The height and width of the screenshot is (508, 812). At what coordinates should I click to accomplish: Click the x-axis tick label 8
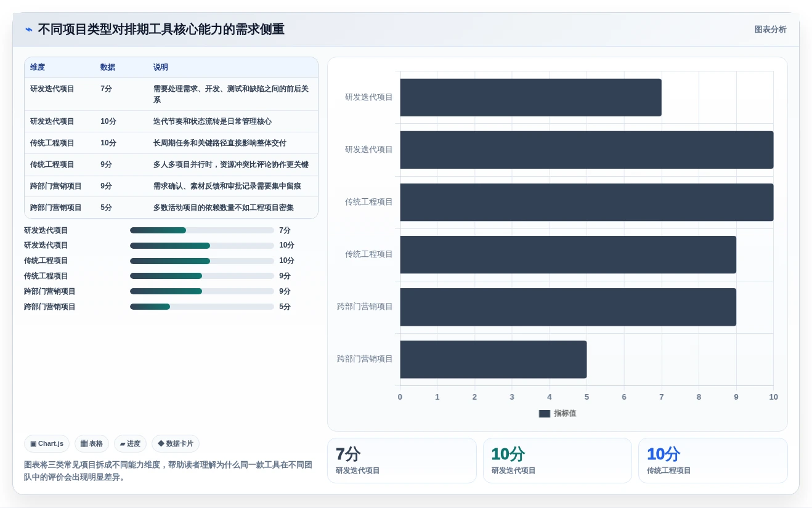699,397
